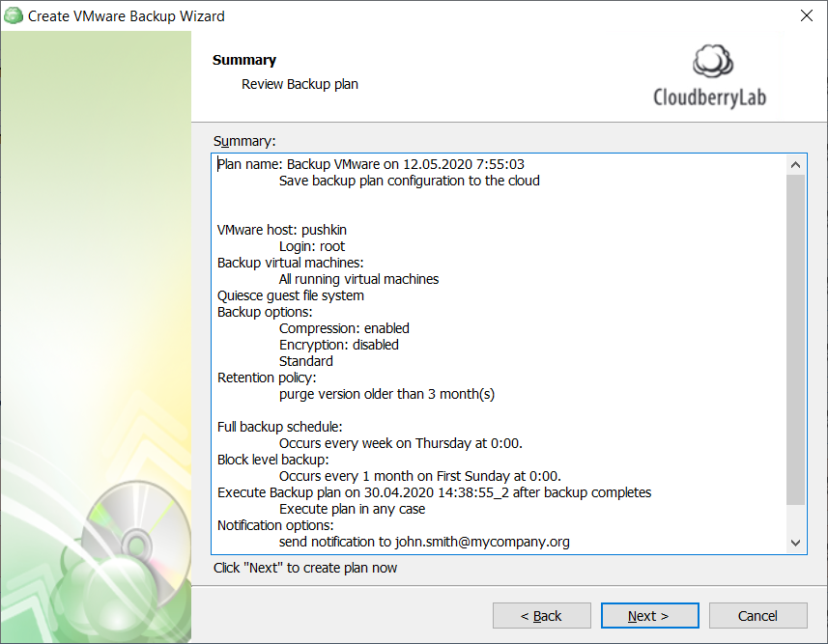Click 'Click "Next" to create plan now' hint
Image resolution: width=828 pixels, height=644 pixels.
(x=305, y=568)
